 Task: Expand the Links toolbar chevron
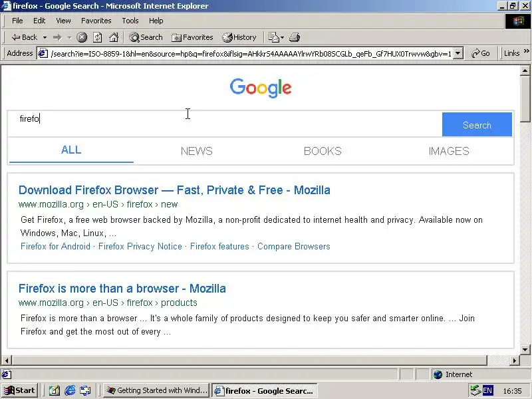[526, 51]
